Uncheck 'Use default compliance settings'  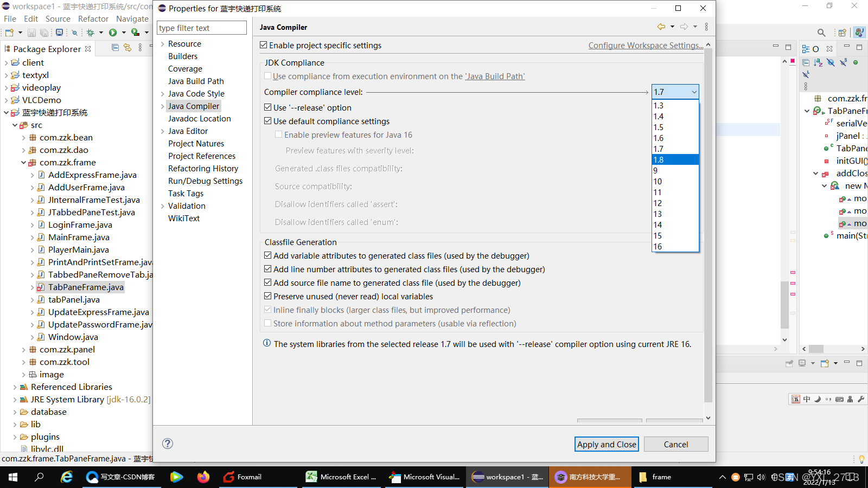(267, 121)
